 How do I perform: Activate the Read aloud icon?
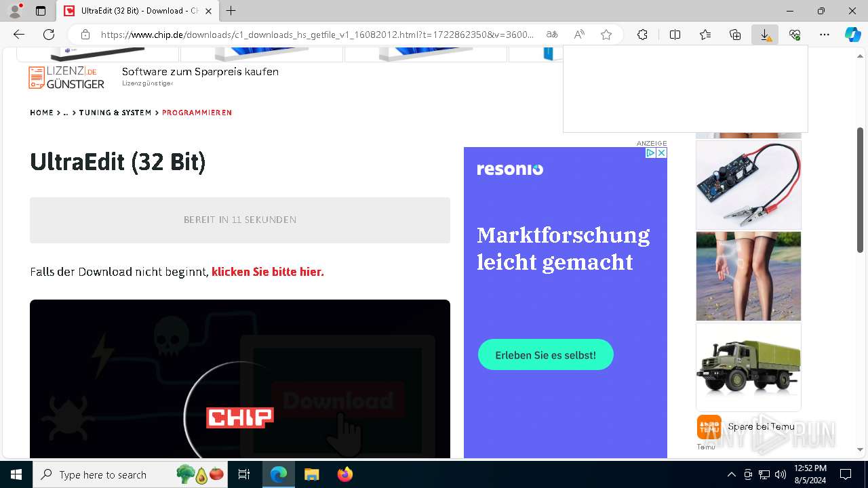click(579, 35)
